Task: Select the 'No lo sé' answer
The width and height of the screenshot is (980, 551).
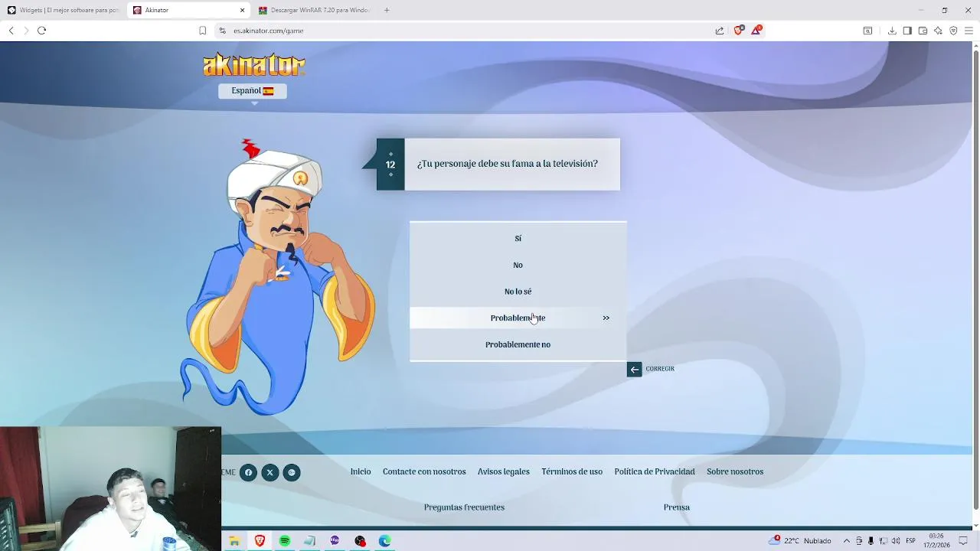Action: [518, 292]
